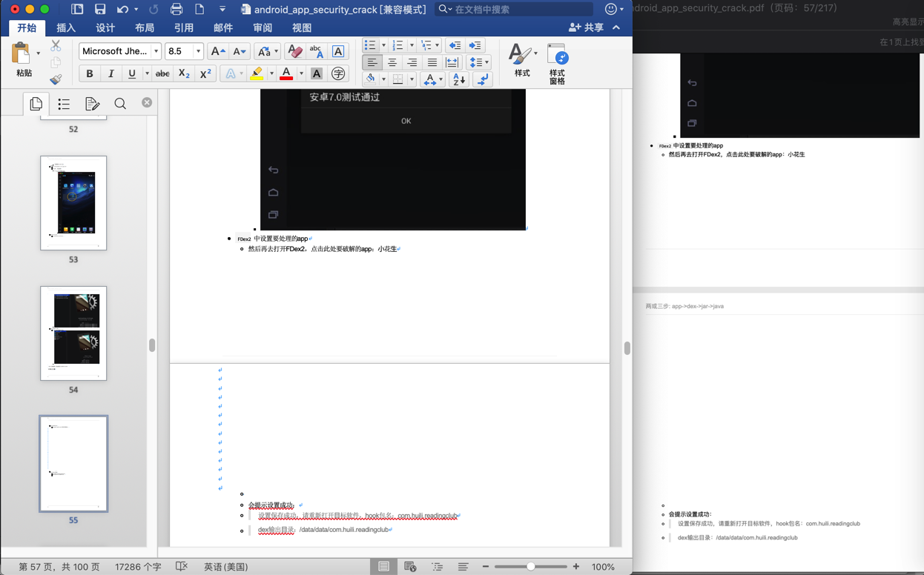The image size is (924, 575).
Task: Apply superscript X2 formatting
Action: pos(205,74)
